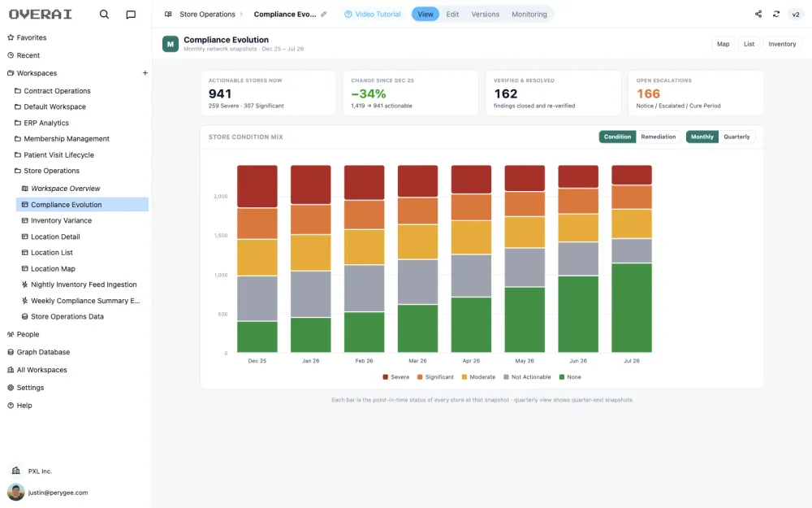Screen dimensions: 812x508
Task: Select the Monthly toggle
Action: pyautogui.click(x=702, y=137)
